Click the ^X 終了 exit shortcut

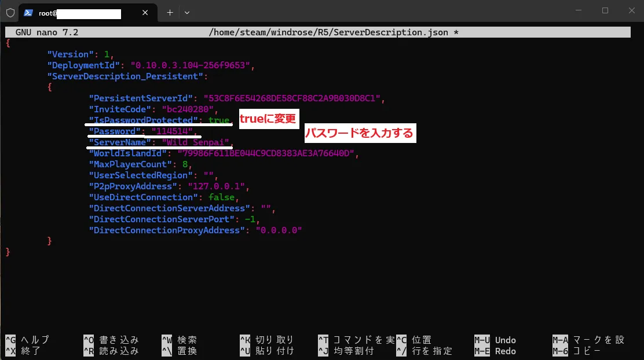point(22,351)
